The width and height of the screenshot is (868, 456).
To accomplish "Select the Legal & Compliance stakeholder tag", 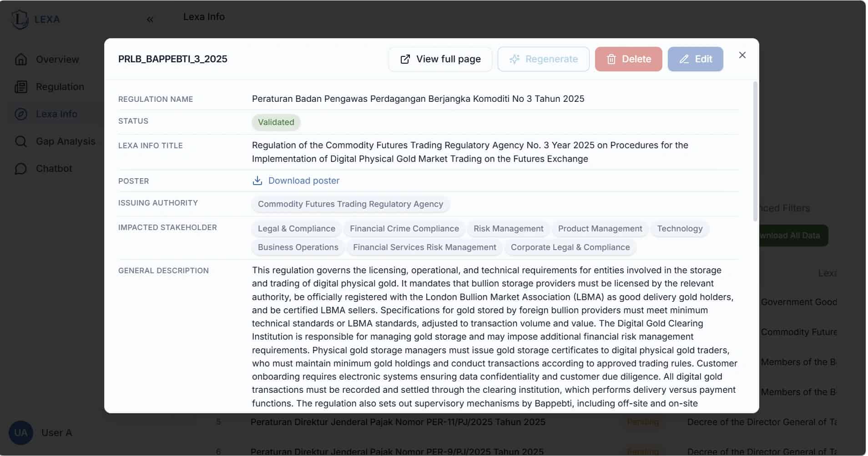I will (296, 229).
